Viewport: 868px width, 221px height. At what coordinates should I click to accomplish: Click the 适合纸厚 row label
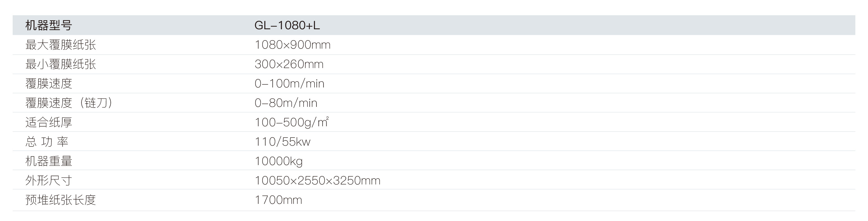click(x=49, y=122)
